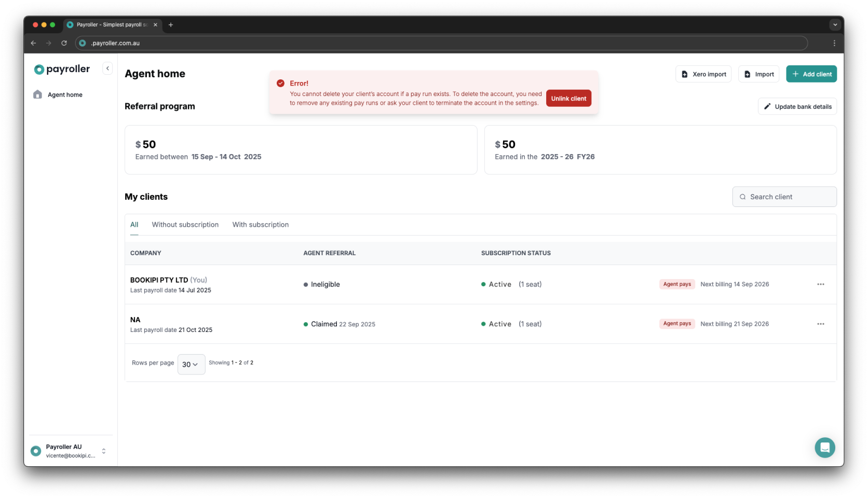This screenshot has height=498, width=868.
Task: Click Last payroll date 21 Oct 2025
Action: tap(171, 330)
